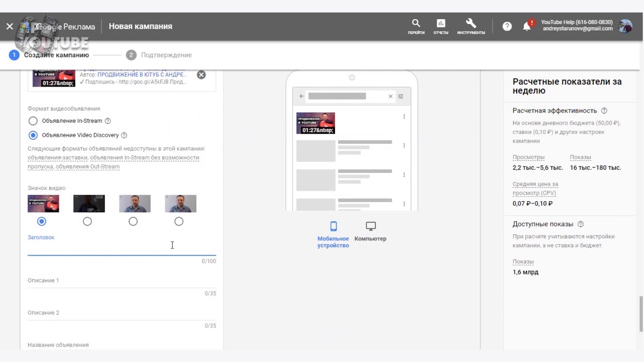Click the Google Реклама logo
The width and height of the screenshot is (644, 362).
[58, 27]
